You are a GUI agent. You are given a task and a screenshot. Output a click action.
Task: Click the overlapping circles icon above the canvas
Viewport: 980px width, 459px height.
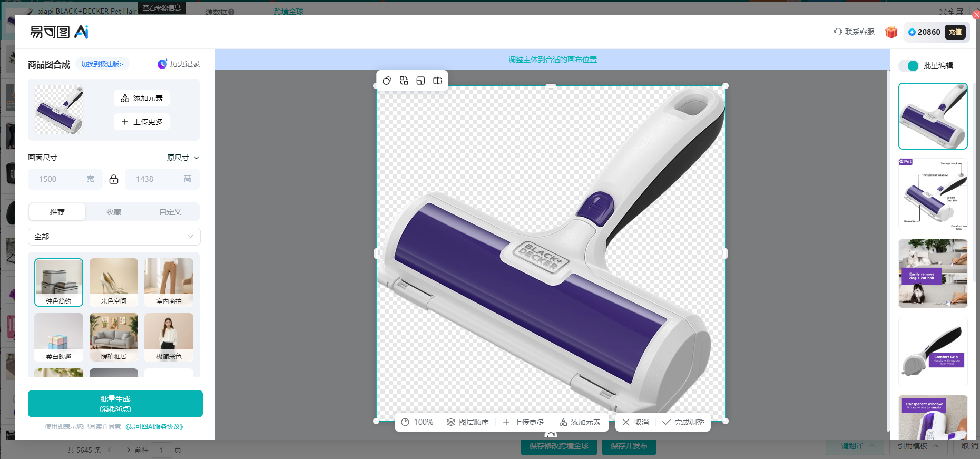pyautogui.click(x=387, y=81)
